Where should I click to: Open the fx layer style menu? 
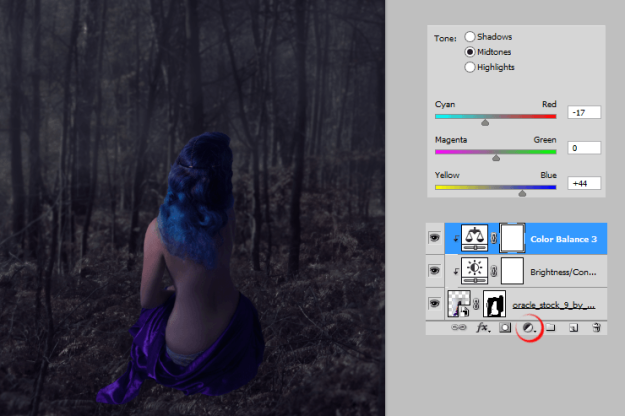point(483,328)
